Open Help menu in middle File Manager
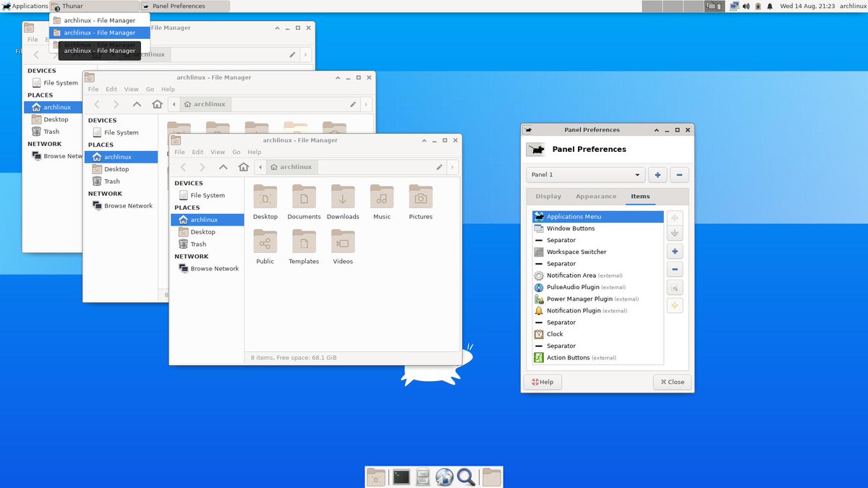This screenshot has height=488, width=868. [x=168, y=90]
